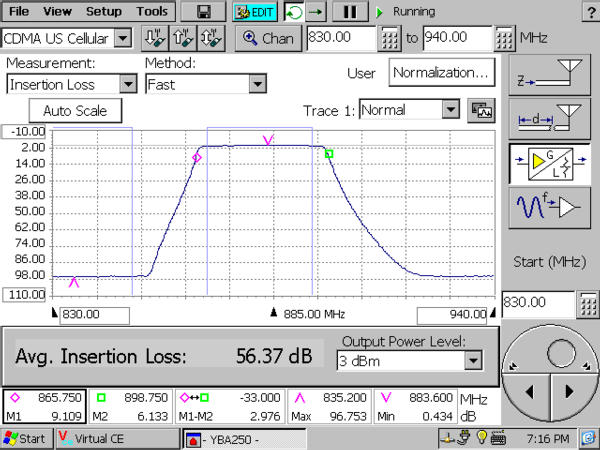Select the distance-to-fault antenna icon

549,118
